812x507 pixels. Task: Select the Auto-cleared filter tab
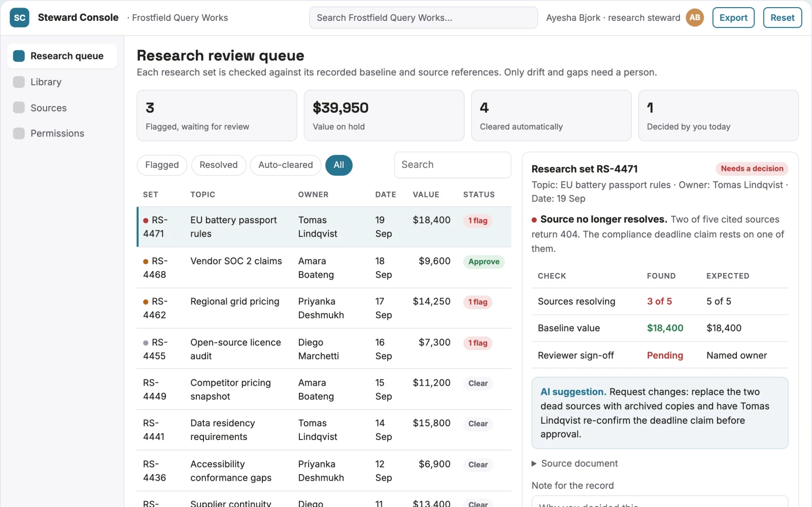(286, 165)
